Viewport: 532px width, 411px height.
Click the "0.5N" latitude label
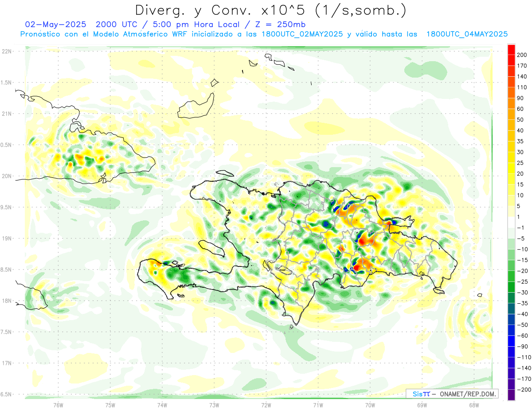[6, 145]
